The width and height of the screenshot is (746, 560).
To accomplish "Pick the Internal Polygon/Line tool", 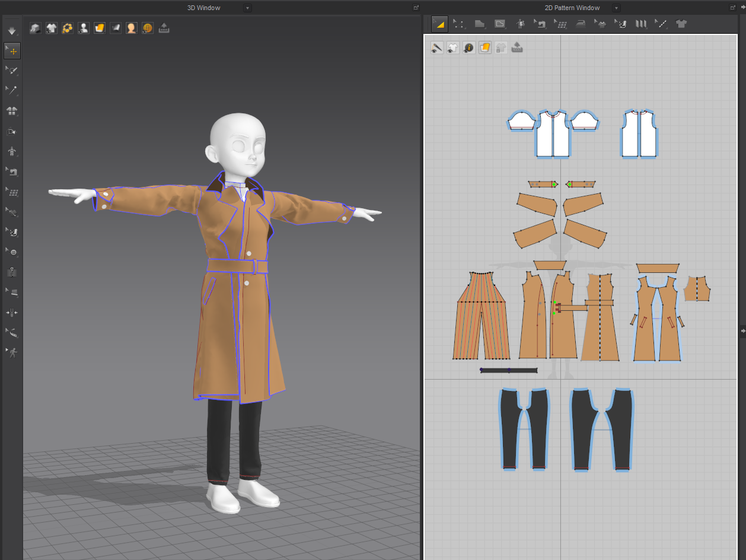I will click(499, 24).
